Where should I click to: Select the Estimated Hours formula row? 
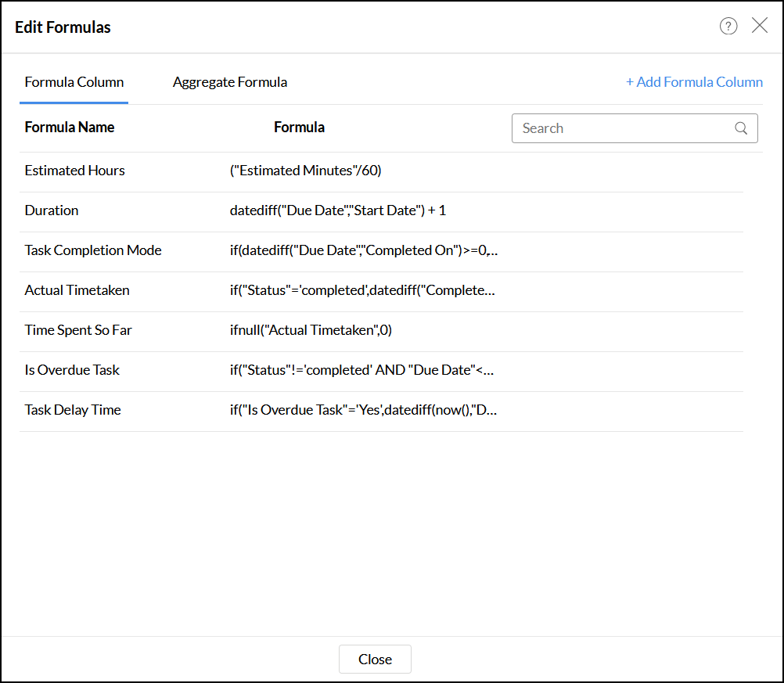tap(75, 171)
